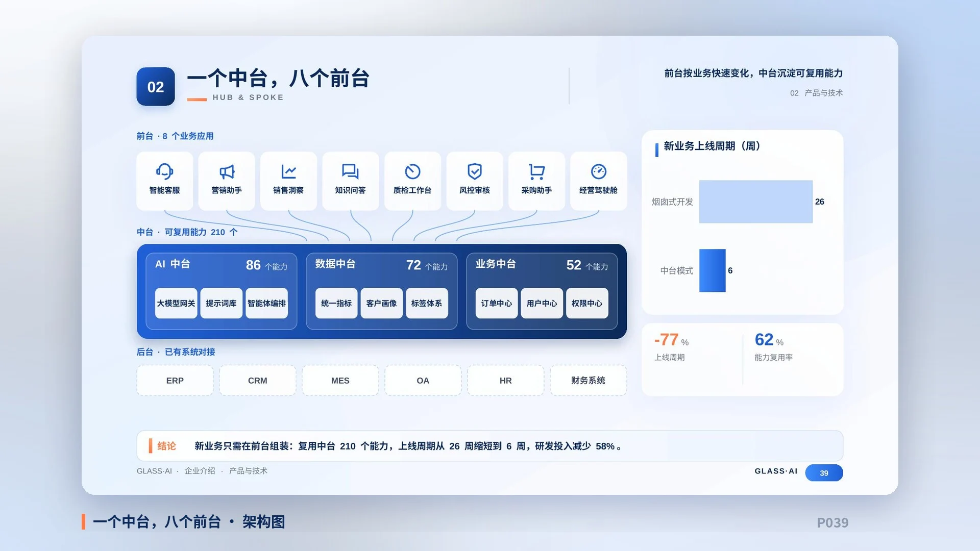Image resolution: width=980 pixels, height=551 pixels.
Task: Click the 新业务上线周期（周） chart title
Action: point(712,146)
